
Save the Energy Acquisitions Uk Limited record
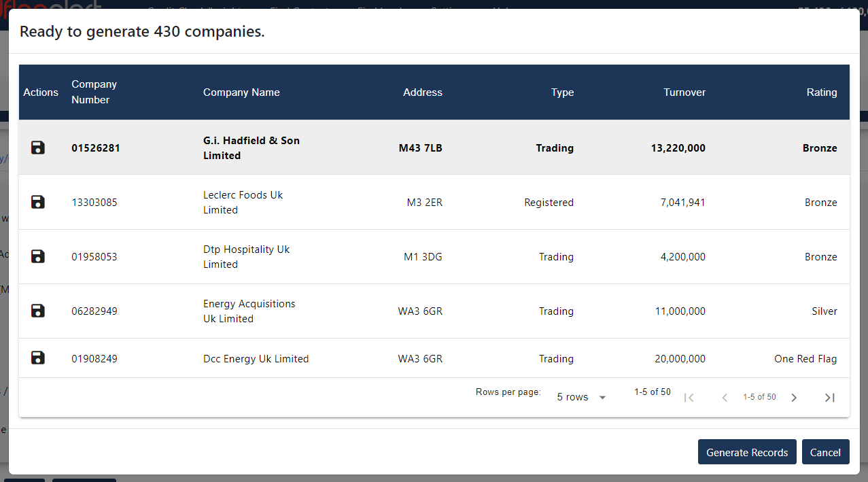[38, 311]
